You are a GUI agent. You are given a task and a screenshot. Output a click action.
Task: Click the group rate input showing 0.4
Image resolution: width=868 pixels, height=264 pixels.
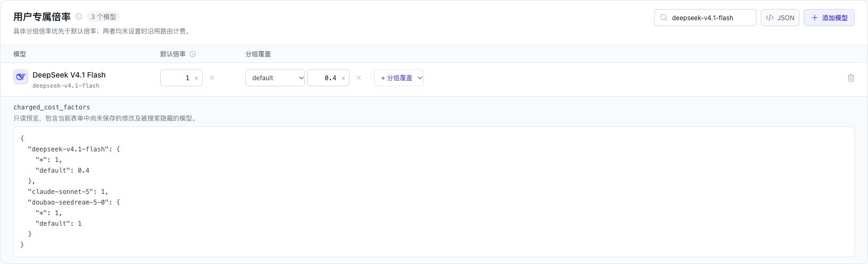pyautogui.click(x=328, y=78)
